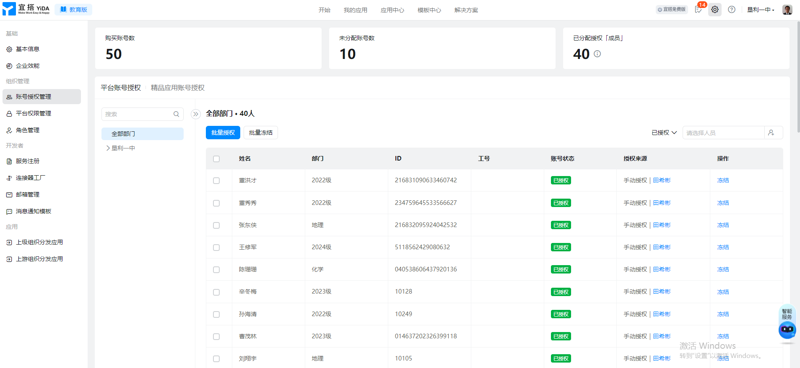Click the 化学 department cell
Viewport: 800px width, 368px height.
point(318,269)
